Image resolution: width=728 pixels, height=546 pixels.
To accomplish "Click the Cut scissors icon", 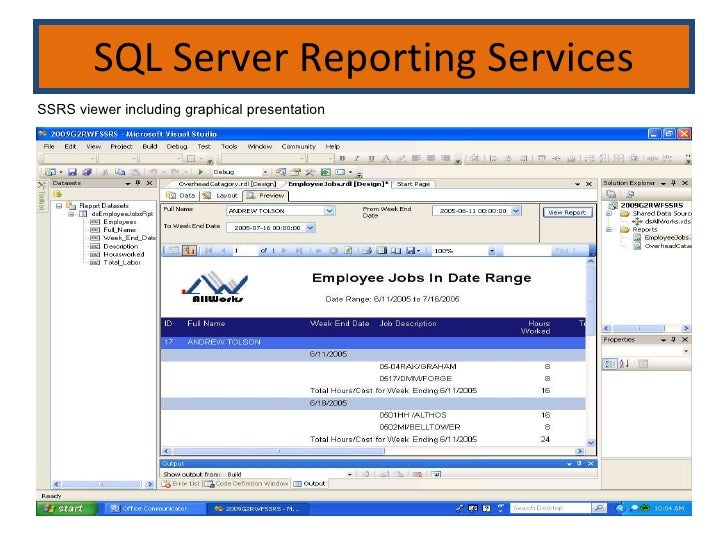I will (x=105, y=172).
